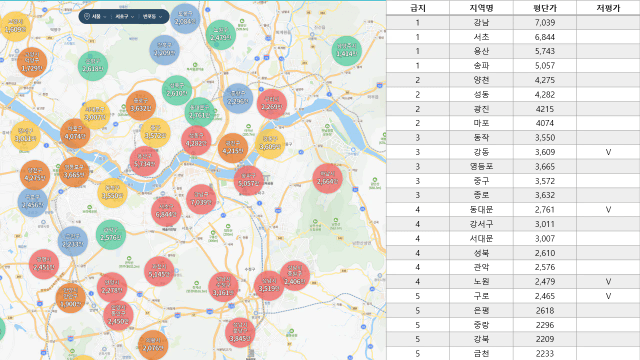The height and width of the screenshot is (360, 640).
Task: Click the V mark in the 노원 row
Action: point(608,281)
